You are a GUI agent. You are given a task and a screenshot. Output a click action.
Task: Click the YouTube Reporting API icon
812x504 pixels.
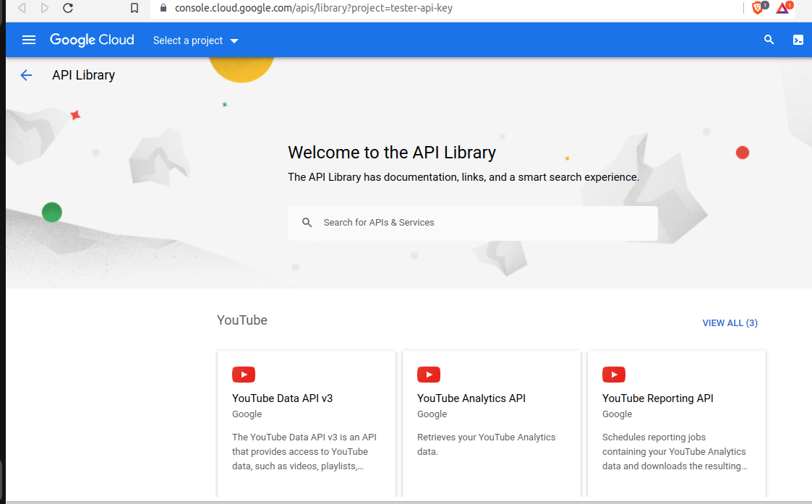click(614, 375)
